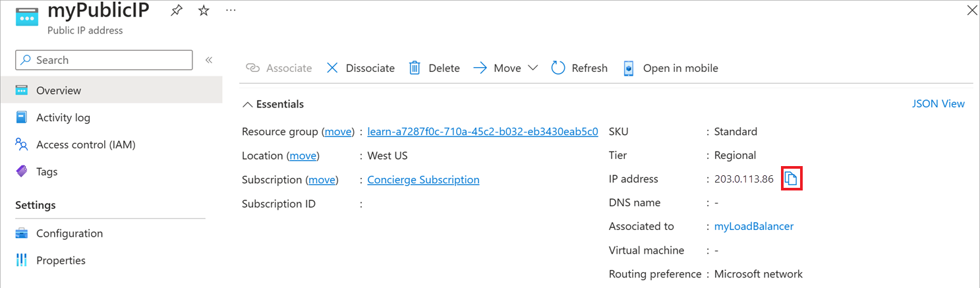Click the purple Tags icon
Screen dimensions: 980x288
point(22,171)
